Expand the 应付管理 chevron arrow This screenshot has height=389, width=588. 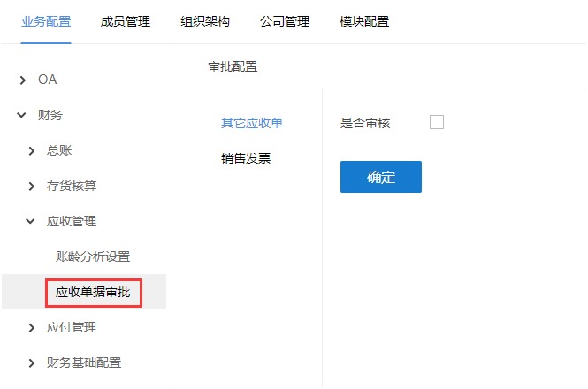coord(32,328)
